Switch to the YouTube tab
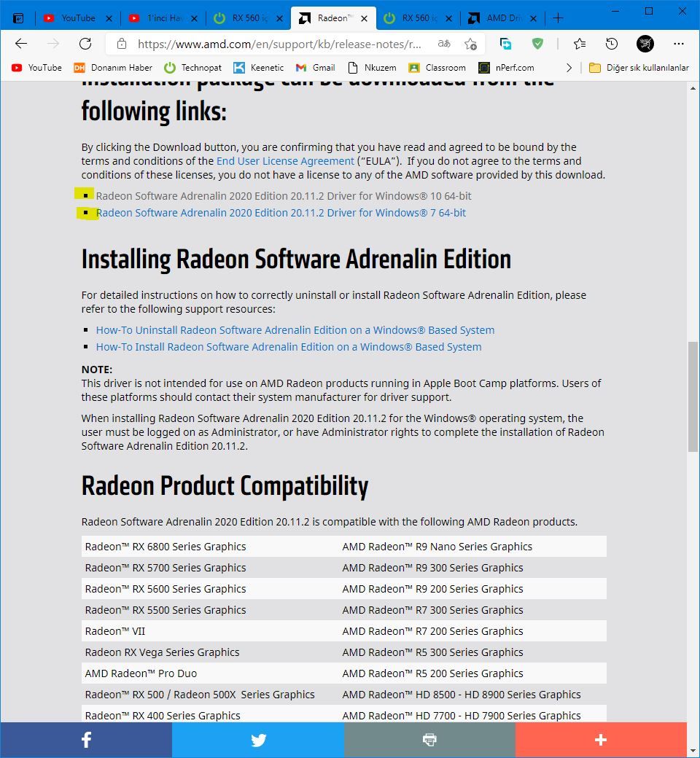700x758 pixels. [77, 18]
